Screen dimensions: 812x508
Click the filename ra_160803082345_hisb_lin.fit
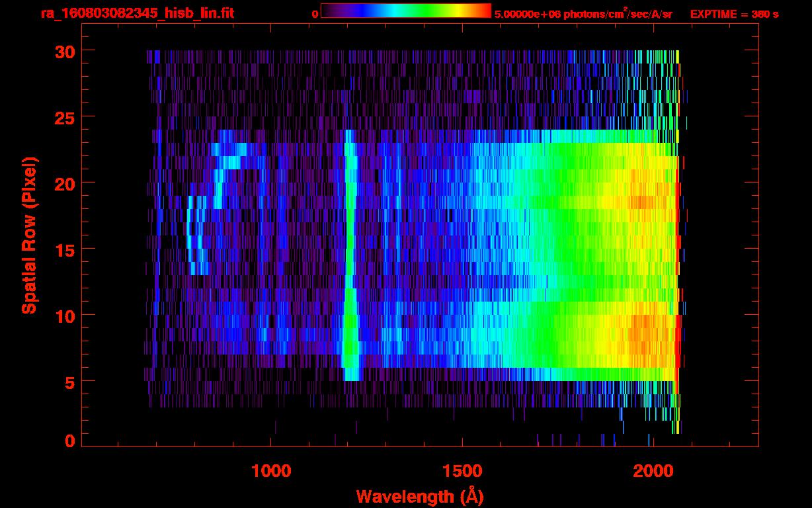[137, 13]
